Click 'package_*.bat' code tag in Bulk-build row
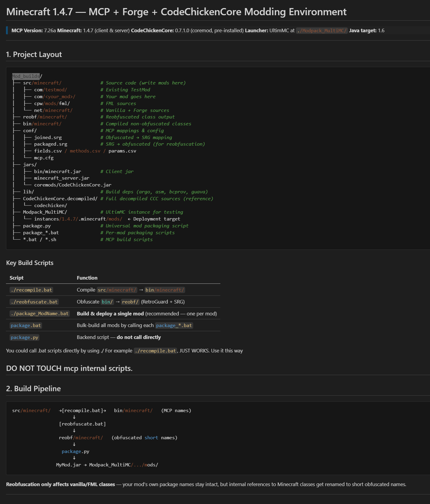 [174, 326]
